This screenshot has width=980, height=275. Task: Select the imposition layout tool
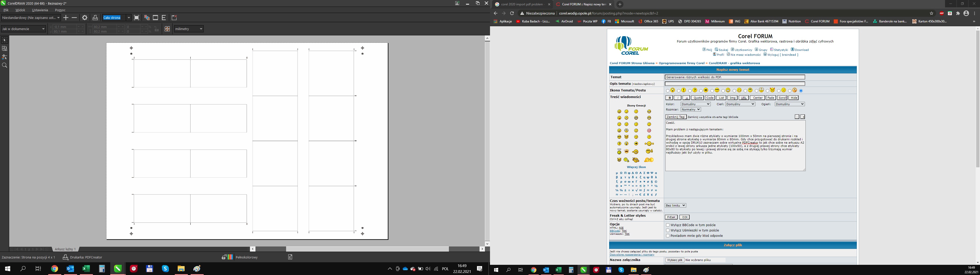pyautogui.click(x=5, y=48)
